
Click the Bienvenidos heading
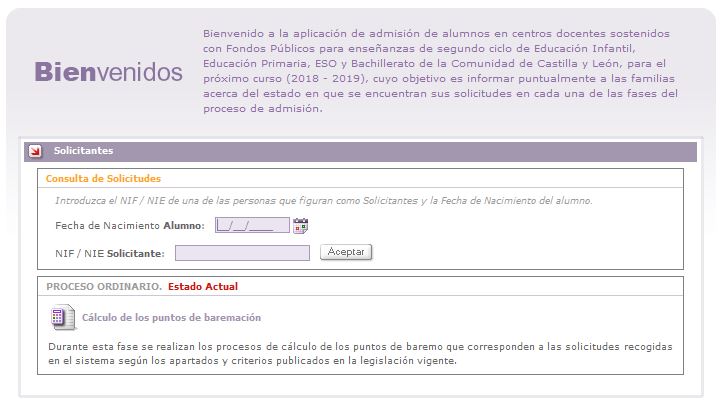pyautogui.click(x=108, y=72)
